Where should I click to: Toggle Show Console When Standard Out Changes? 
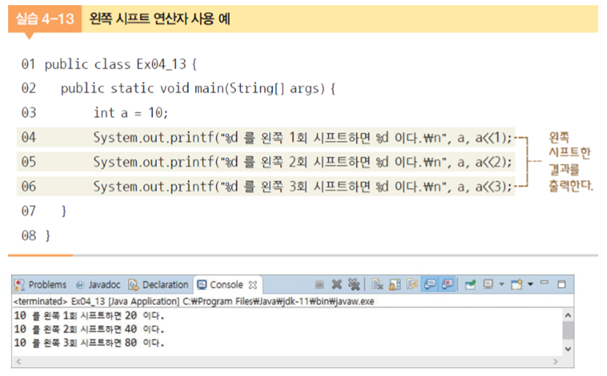(430, 285)
